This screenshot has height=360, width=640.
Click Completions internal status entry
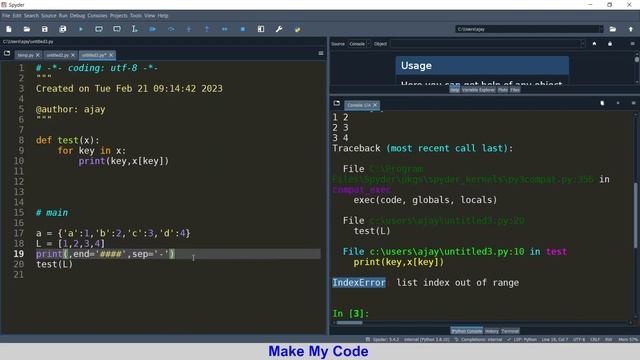tap(478, 340)
